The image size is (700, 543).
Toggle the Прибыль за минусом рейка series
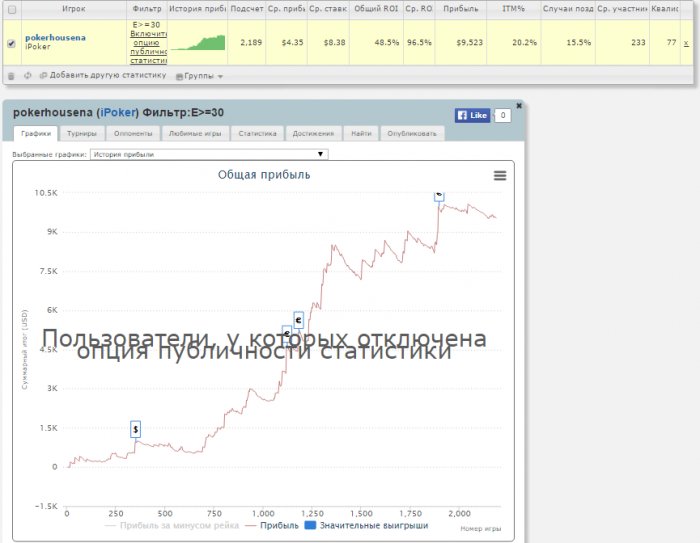pos(172,526)
